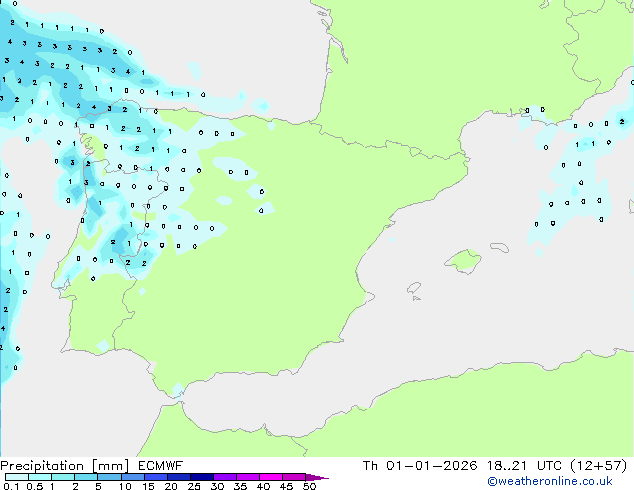
Task: Select the 0.1–0.5 mm legend color swatch
Action: click(17, 477)
